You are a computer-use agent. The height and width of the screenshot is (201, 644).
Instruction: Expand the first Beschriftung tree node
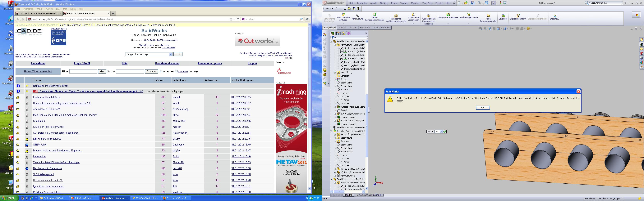pyautogui.click(x=335, y=72)
